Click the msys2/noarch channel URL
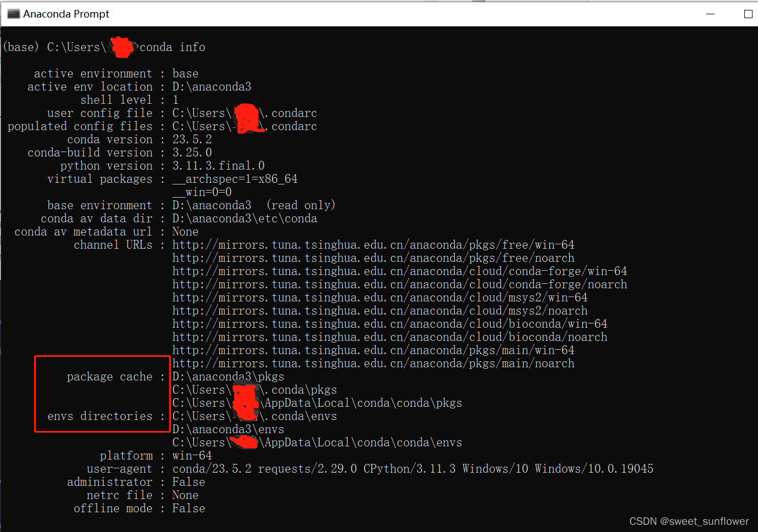Image resolution: width=758 pixels, height=532 pixels. click(x=380, y=311)
